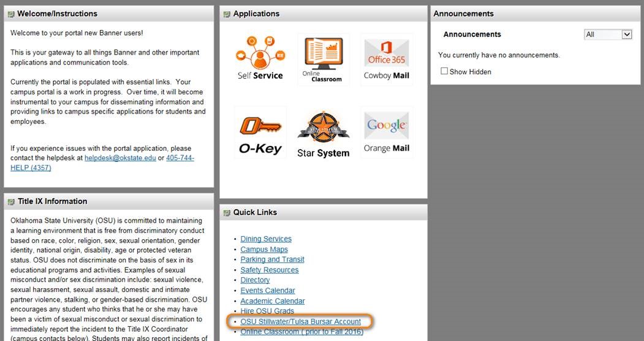644x341 pixels.
Task: Go to Parking and Transit link
Action: [x=272, y=259]
